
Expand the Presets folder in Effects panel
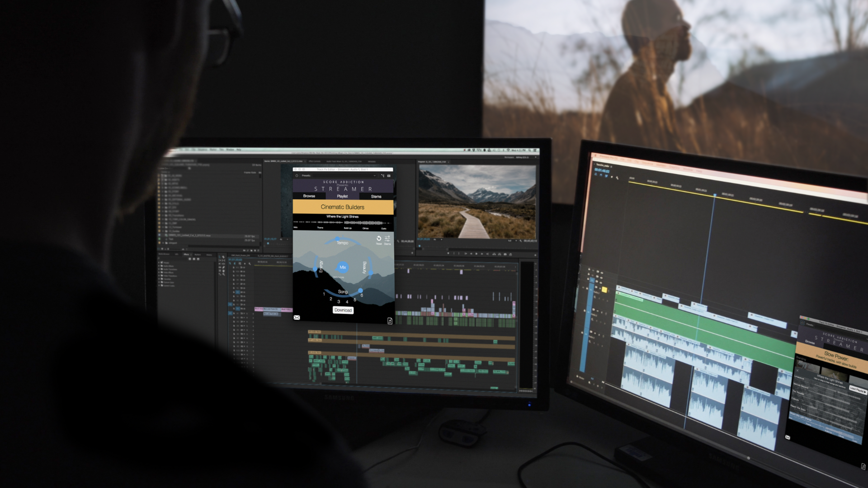coord(159,263)
